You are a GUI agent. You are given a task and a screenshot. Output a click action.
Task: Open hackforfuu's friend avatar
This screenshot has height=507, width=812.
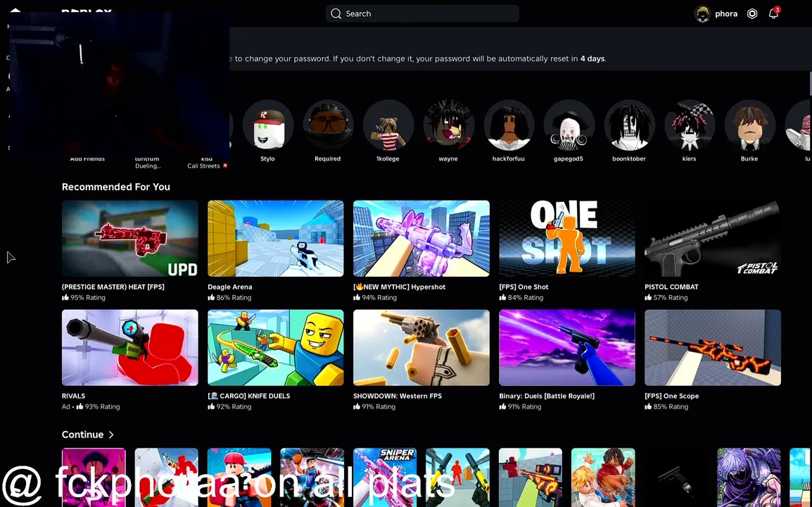(x=509, y=125)
